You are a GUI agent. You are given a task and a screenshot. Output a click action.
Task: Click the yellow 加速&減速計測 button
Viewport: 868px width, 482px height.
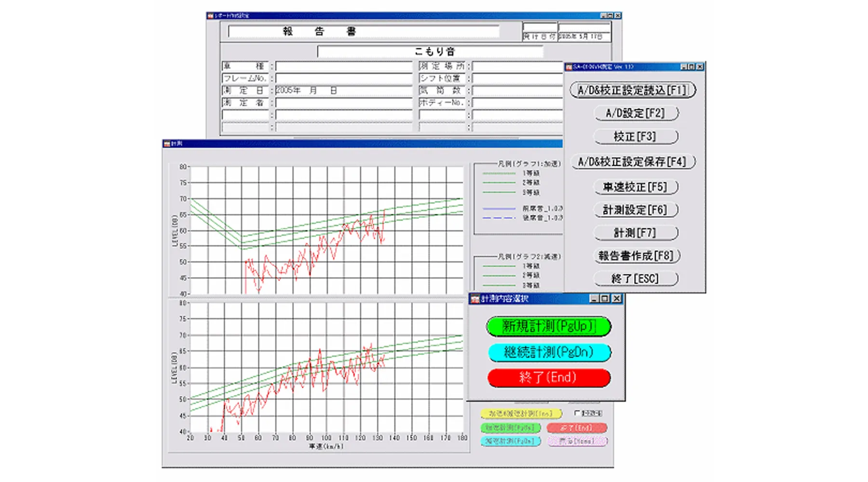521,414
